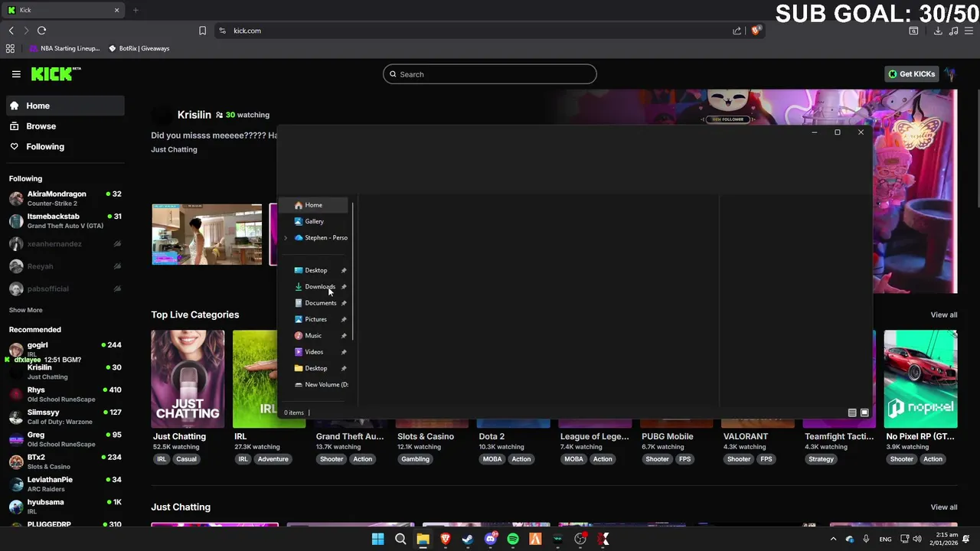This screenshot has width=980, height=551.
Task: Bookmark this page using the bookmark icon
Action: click(x=202, y=31)
